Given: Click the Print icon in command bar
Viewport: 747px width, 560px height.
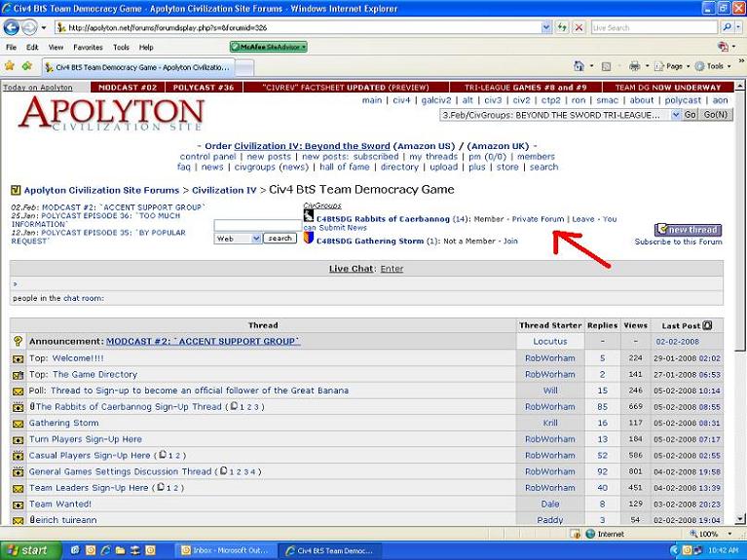Looking at the screenshot, I should pyautogui.click(x=633, y=66).
